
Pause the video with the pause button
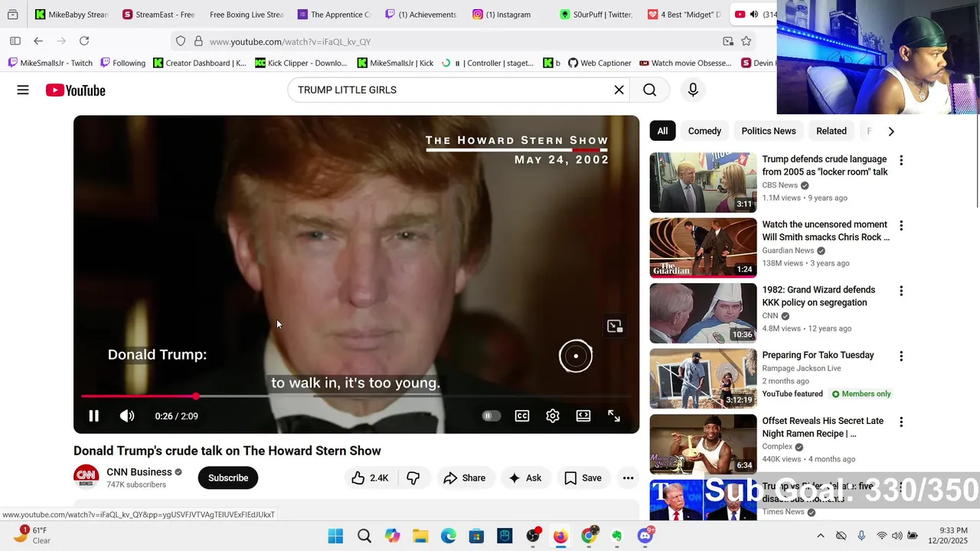(x=93, y=416)
